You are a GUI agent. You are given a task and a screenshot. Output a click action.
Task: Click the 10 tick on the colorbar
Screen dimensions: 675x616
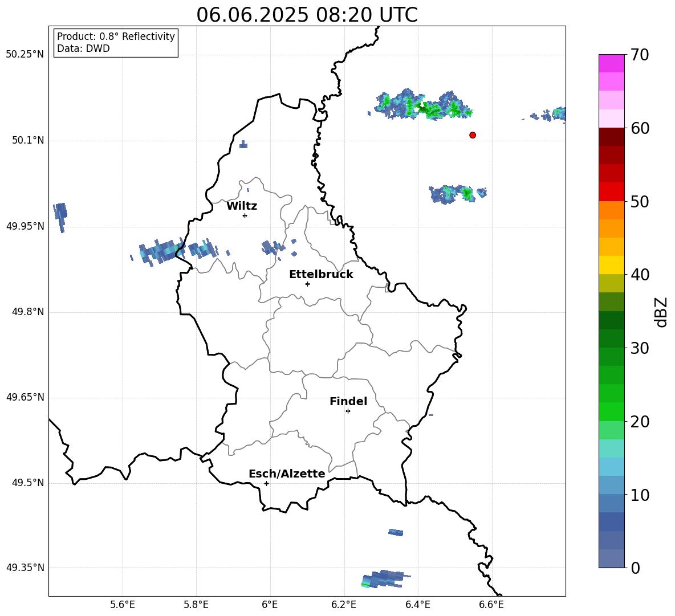coord(640,495)
